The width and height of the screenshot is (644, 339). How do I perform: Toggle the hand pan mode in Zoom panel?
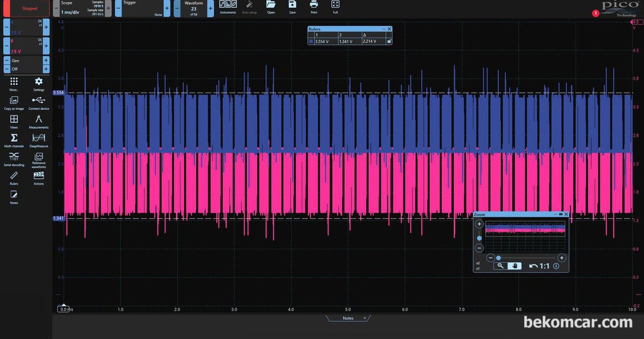(514, 266)
